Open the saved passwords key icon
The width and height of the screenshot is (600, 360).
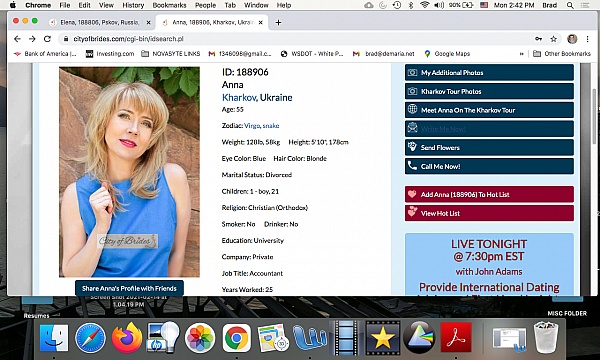pos(538,39)
